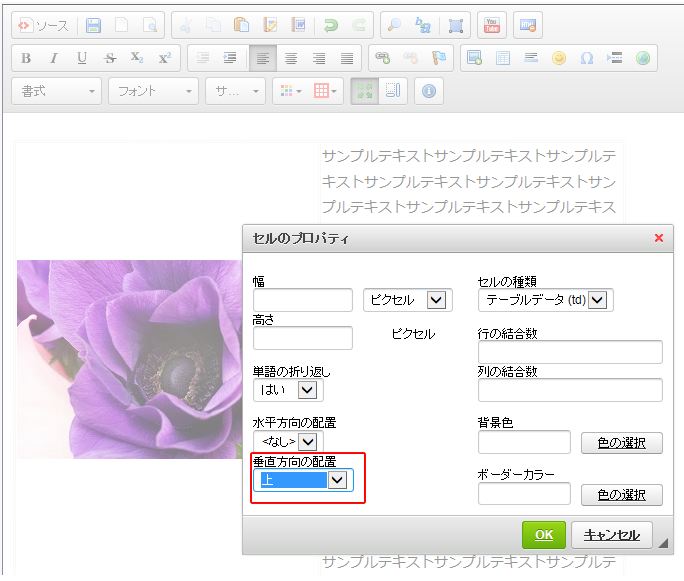Viewport: 684px width, 581px height.
Task: Click the 幅 width input field
Action: point(303,300)
